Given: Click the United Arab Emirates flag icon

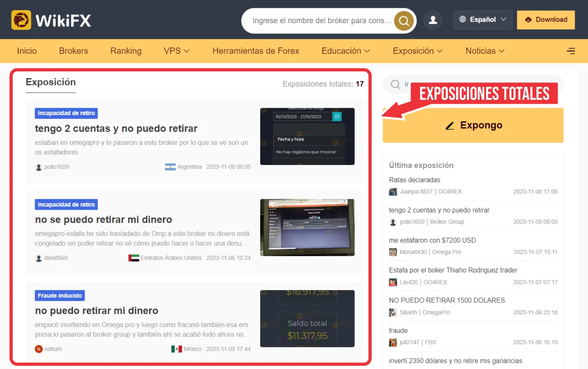Looking at the screenshot, I should click(x=134, y=258).
